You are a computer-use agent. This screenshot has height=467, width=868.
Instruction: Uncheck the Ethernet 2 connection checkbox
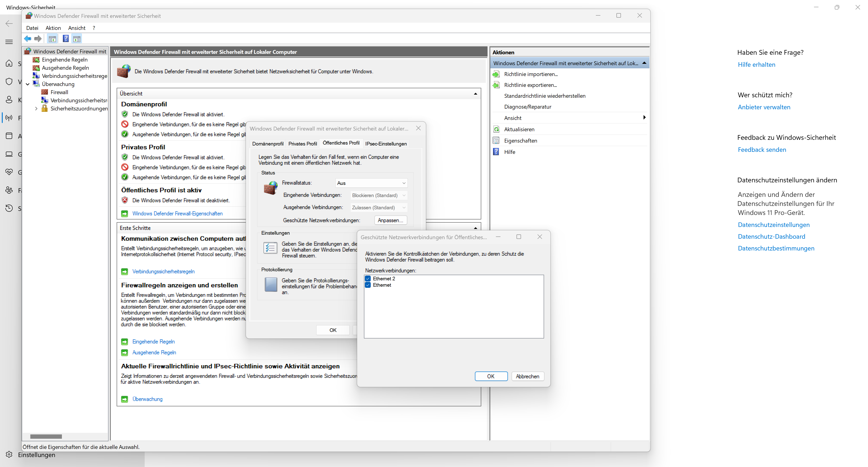pos(368,279)
